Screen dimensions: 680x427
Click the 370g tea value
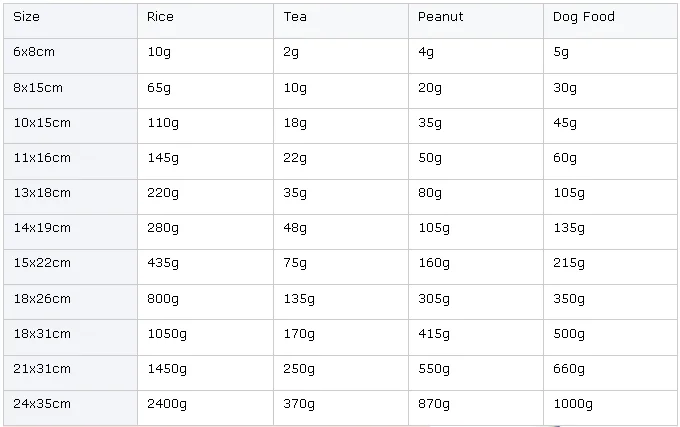point(299,404)
